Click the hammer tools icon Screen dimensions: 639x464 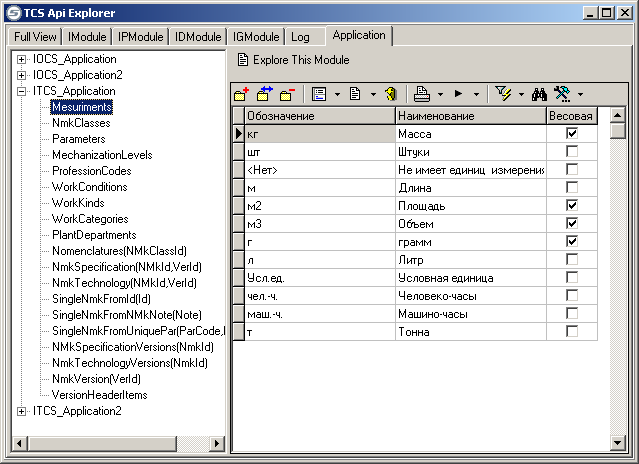[561, 95]
